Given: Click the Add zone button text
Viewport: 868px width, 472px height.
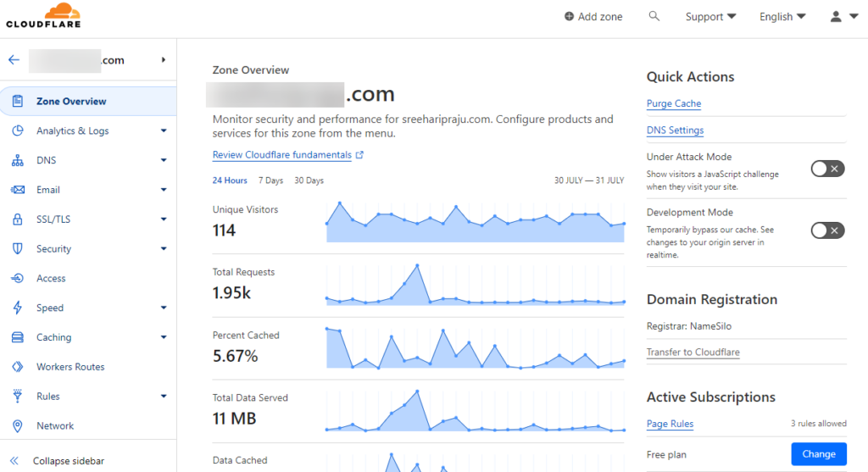Looking at the screenshot, I should point(600,17).
